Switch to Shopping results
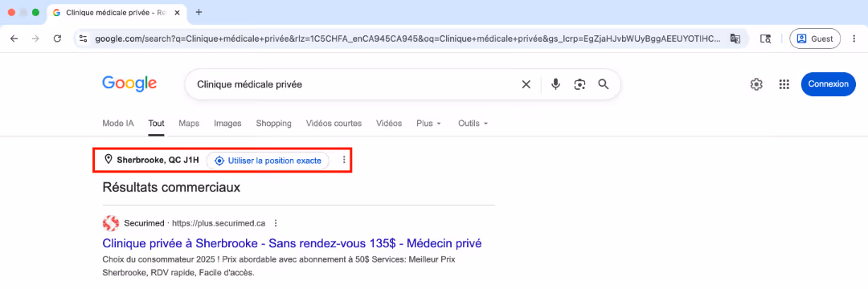868x289 pixels. [x=273, y=123]
